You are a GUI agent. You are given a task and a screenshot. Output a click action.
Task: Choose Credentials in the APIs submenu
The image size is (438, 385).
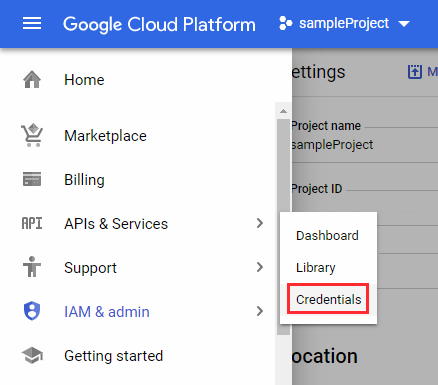coord(329,299)
